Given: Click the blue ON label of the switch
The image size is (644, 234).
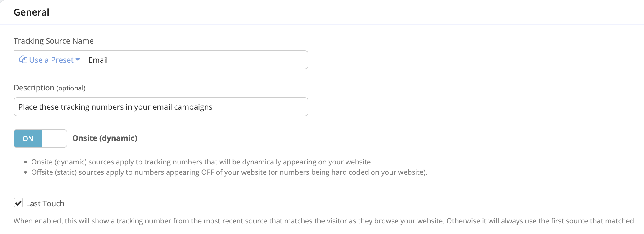Looking at the screenshot, I should [x=28, y=139].
